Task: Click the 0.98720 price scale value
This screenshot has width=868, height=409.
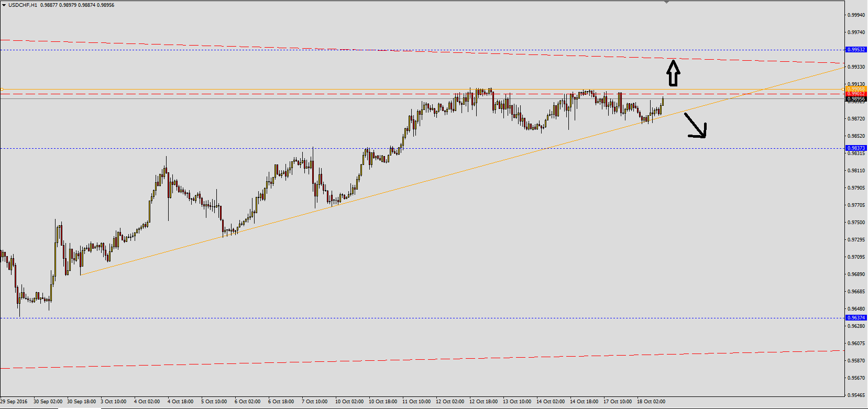Action: [856, 119]
